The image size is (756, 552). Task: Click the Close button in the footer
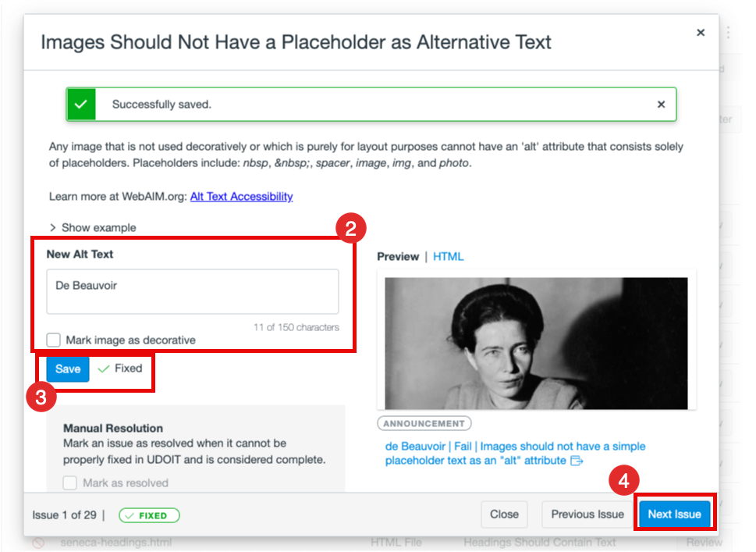click(504, 514)
